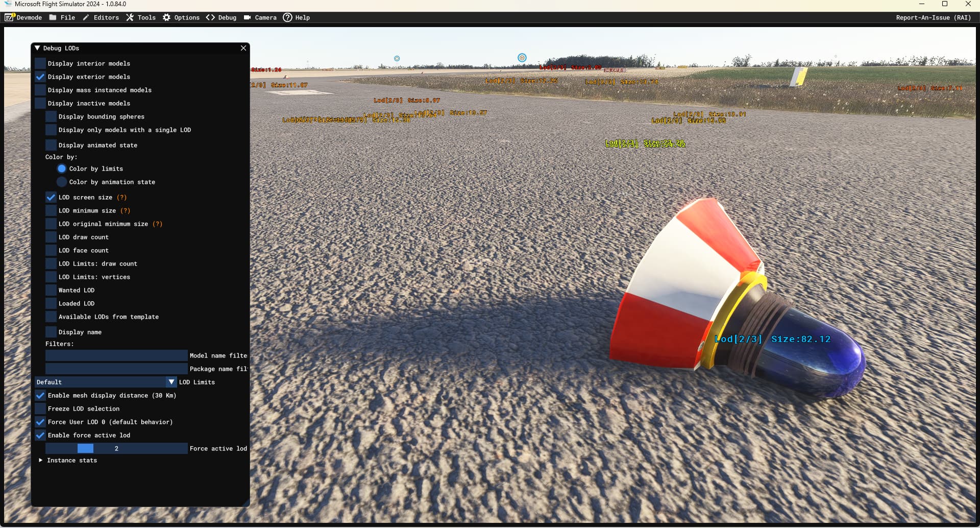Open the Options menu

tap(181, 17)
